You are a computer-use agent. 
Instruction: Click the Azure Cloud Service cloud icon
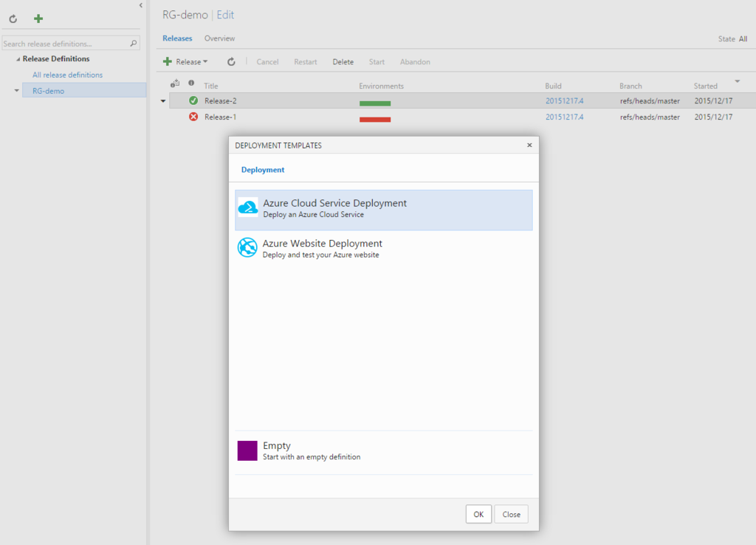coord(248,208)
